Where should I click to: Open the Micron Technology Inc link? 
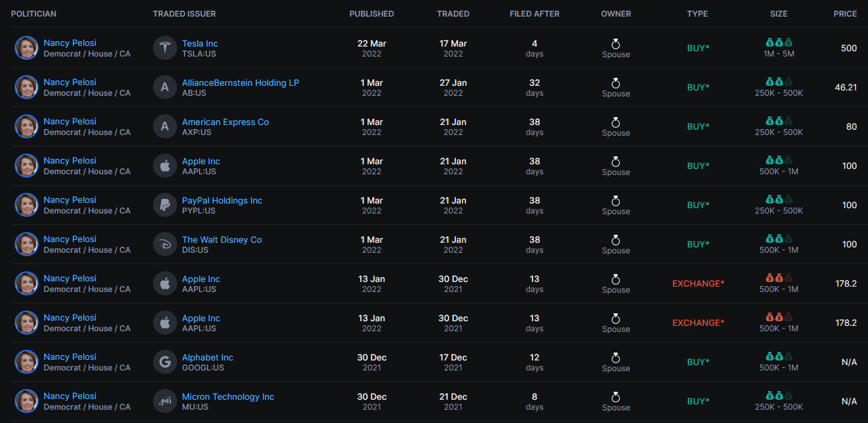tap(228, 396)
